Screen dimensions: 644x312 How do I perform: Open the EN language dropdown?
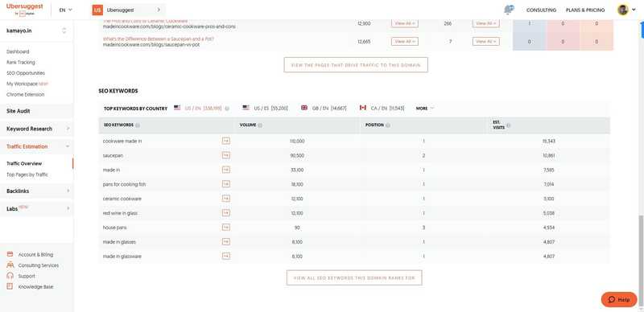click(x=65, y=10)
